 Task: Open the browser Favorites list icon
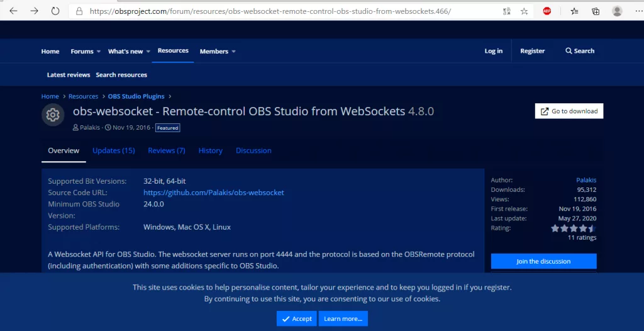pos(575,11)
